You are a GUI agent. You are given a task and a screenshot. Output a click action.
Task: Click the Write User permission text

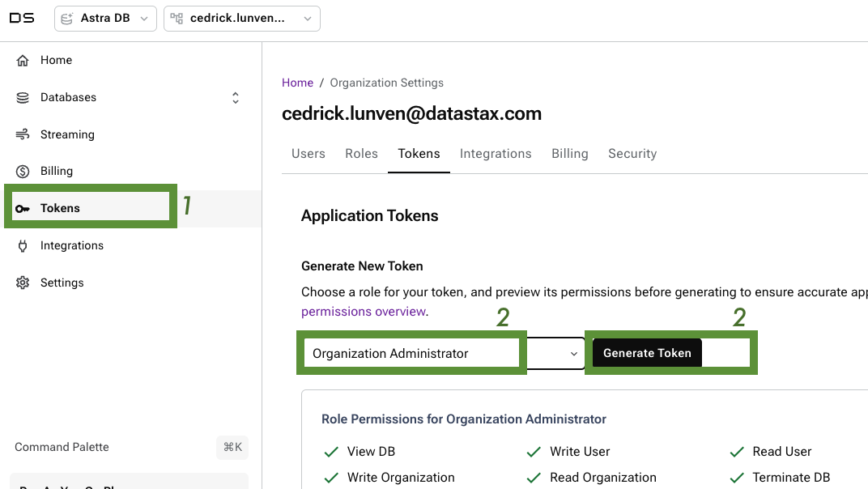[580, 452]
